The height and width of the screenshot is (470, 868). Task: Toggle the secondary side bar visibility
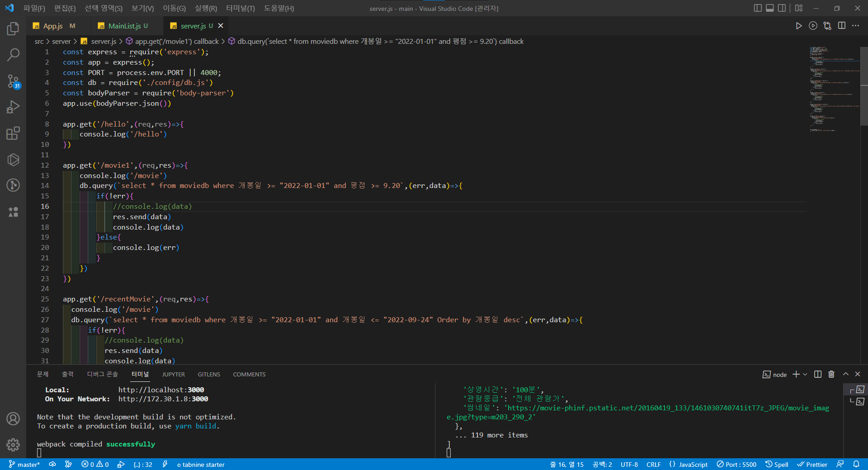click(782, 8)
